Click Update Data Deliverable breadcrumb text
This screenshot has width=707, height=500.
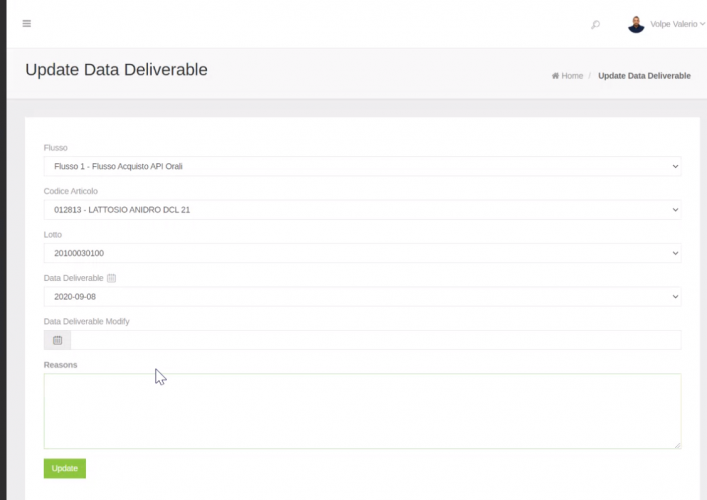[x=644, y=76]
